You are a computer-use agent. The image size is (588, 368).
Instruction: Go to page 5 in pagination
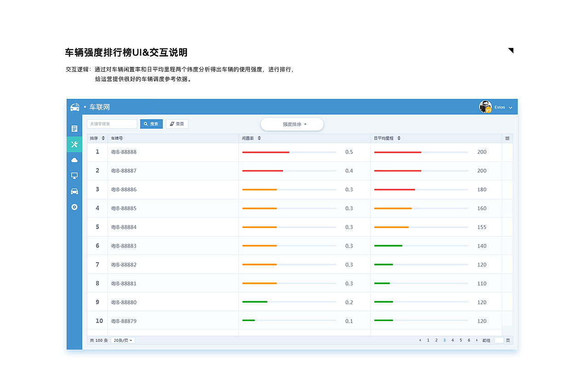(460, 340)
